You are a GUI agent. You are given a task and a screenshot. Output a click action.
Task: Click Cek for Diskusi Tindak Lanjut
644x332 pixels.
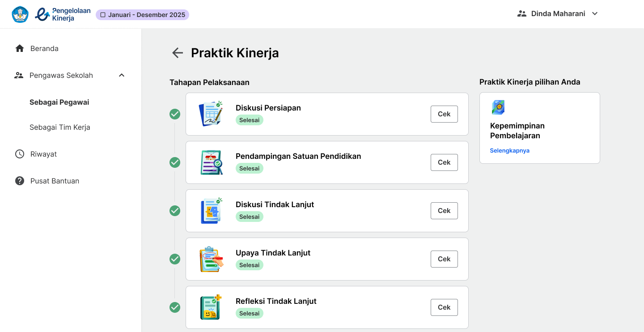(x=444, y=211)
